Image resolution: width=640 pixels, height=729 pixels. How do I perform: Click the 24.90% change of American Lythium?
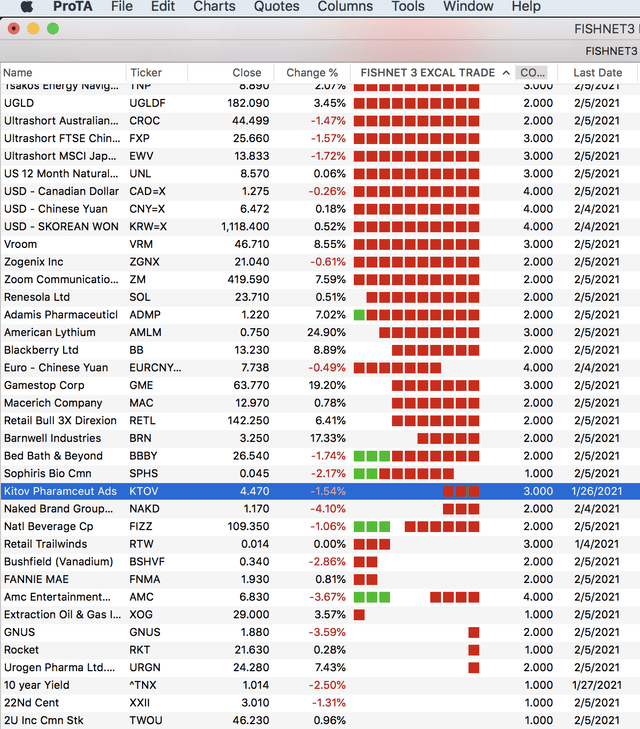coord(326,333)
